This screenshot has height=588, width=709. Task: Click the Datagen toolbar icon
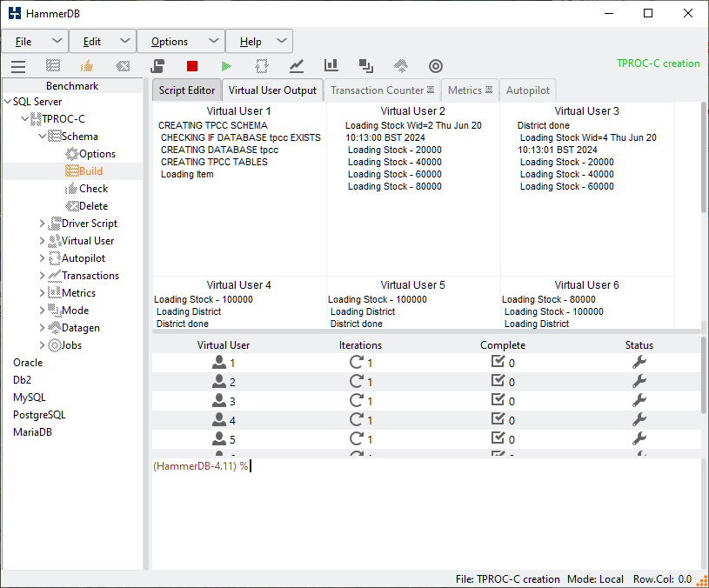pyautogui.click(x=401, y=66)
